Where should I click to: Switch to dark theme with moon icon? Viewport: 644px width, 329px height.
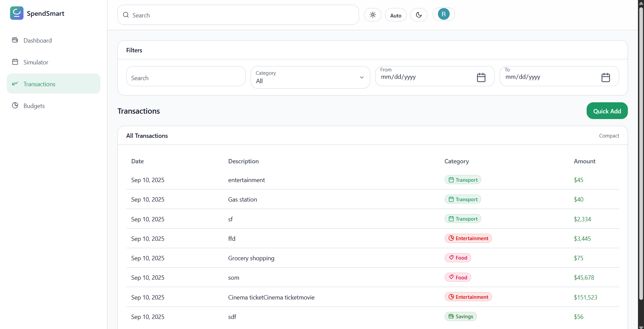click(418, 15)
